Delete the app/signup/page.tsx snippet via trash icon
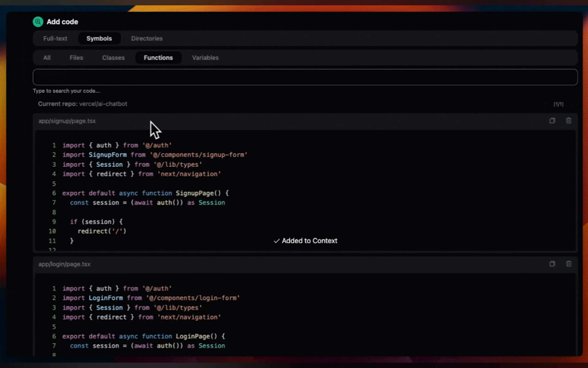The width and height of the screenshot is (588, 368). (569, 121)
